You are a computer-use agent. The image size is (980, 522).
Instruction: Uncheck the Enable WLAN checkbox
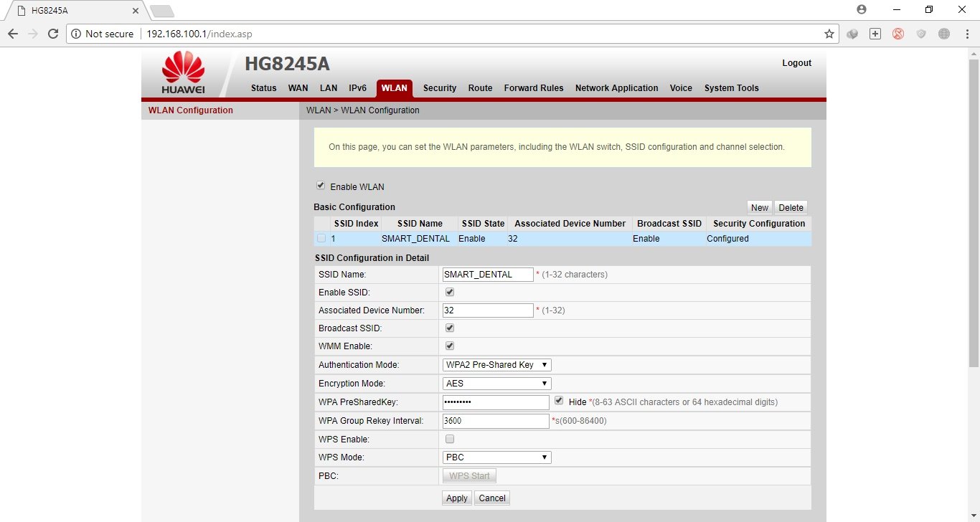321,186
